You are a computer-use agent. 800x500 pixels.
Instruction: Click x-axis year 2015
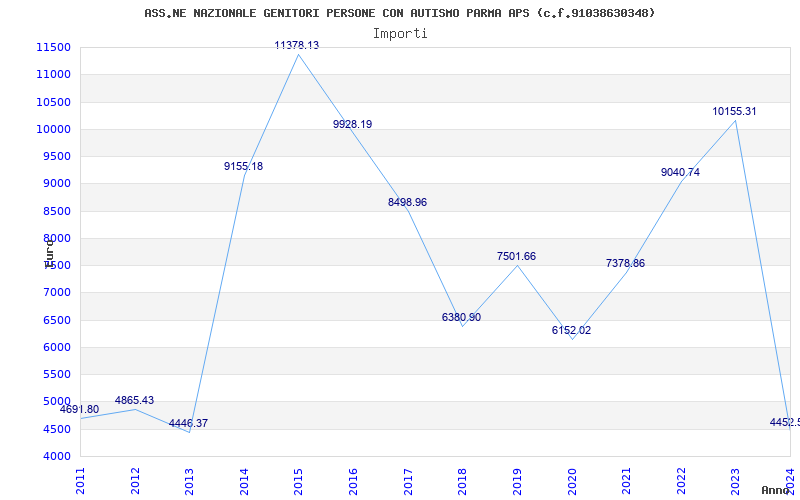tap(298, 481)
